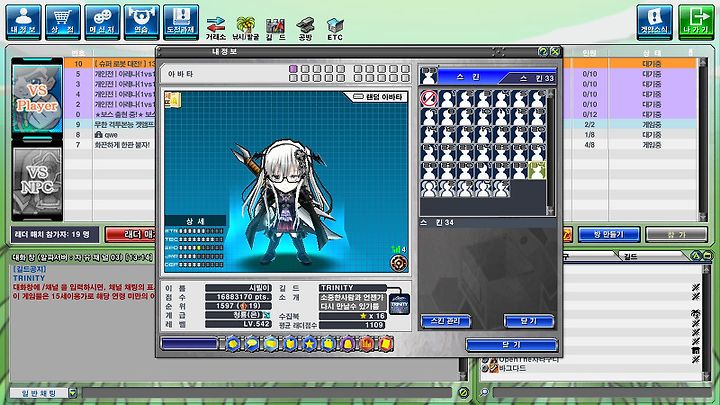Click the blank dark blue bar in profile bar
This screenshot has height=405, width=720.
(x=189, y=343)
